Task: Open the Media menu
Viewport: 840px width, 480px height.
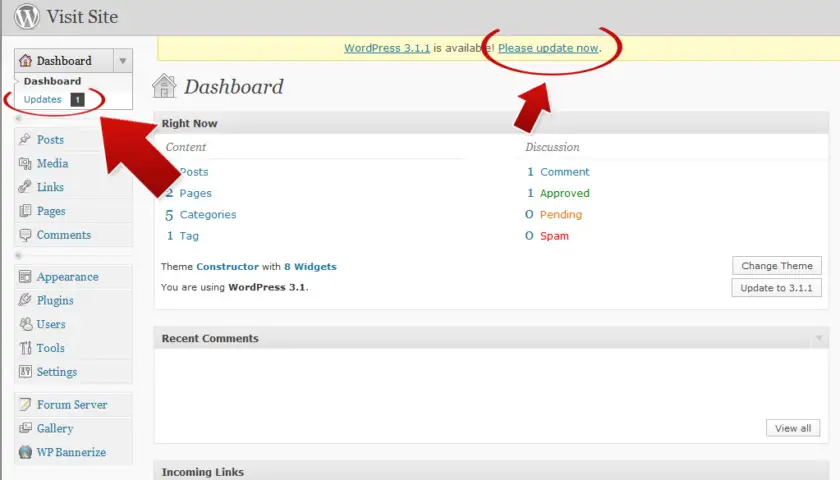Action: pyautogui.click(x=52, y=163)
